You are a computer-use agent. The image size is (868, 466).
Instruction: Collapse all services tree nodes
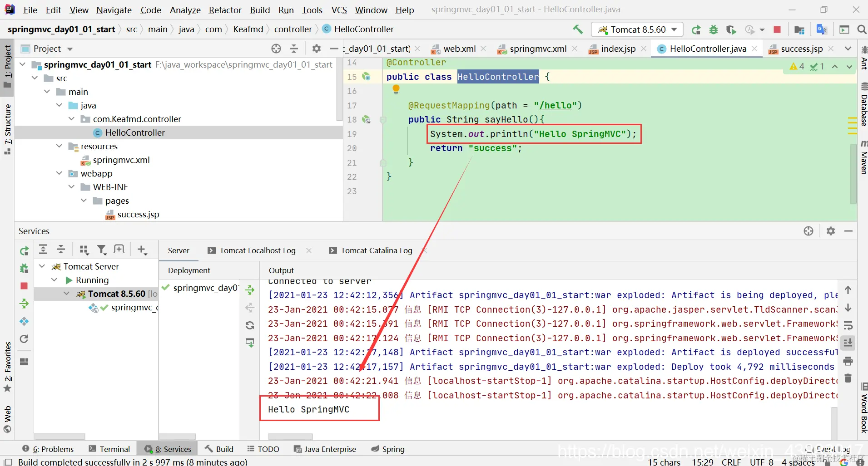tap(61, 249)
